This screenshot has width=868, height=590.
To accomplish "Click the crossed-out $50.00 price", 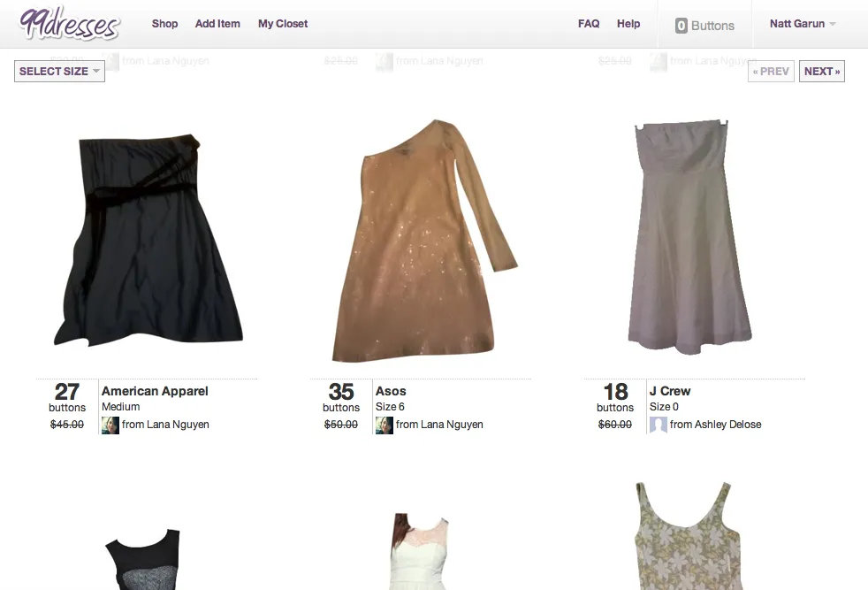I will 341,425.
